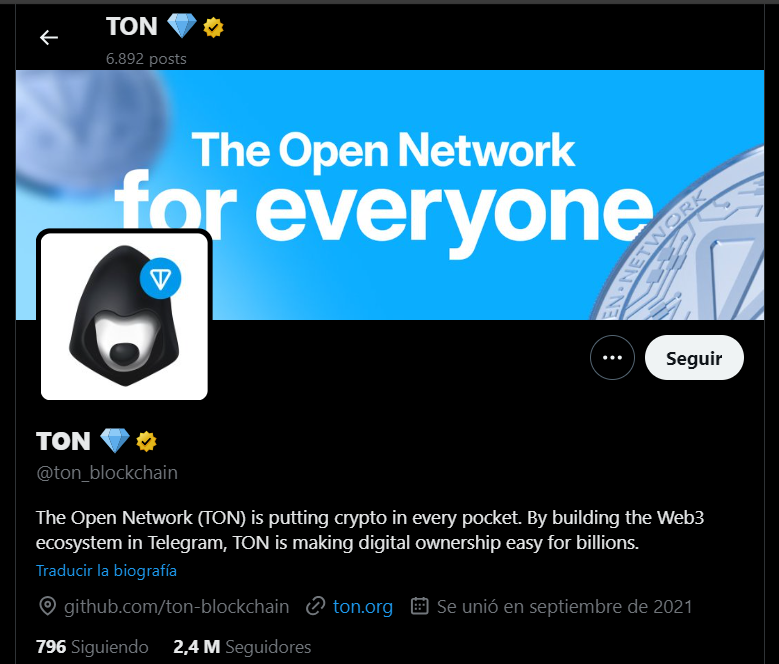Open the three-dot more options button
779x664 pixels.
[612, 358]
